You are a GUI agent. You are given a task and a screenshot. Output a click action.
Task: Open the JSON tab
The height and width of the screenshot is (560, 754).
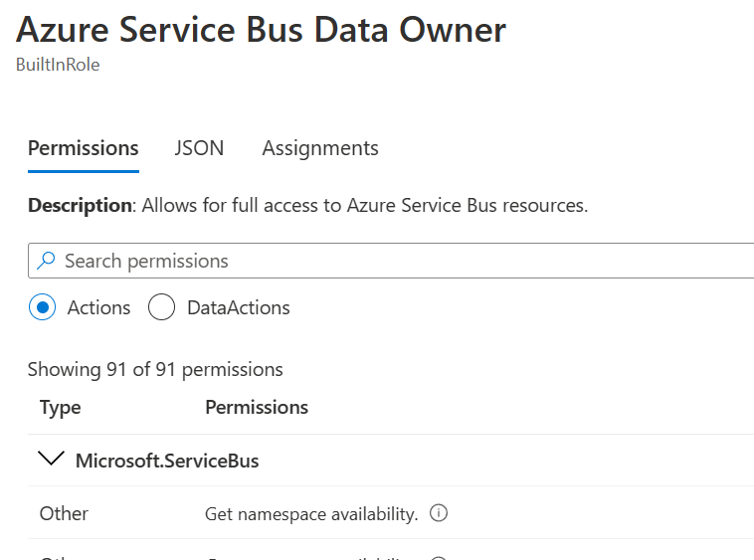(x=199, y=148)
